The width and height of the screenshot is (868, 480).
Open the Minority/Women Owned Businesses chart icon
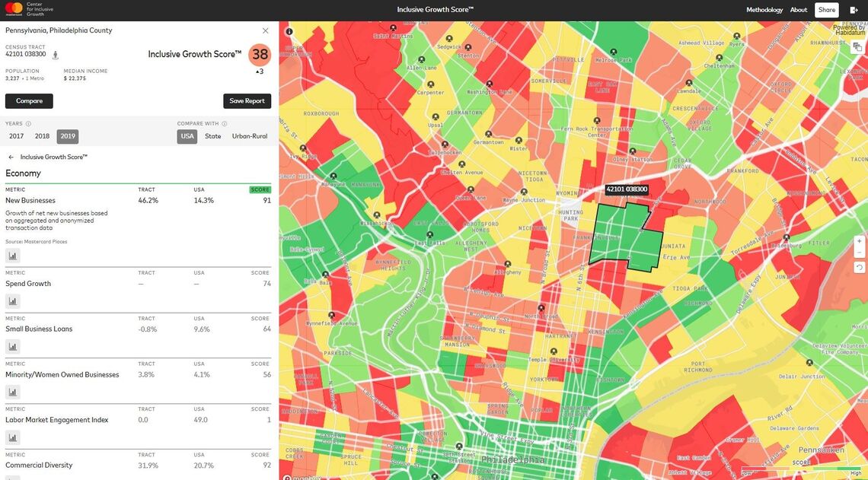pyautogui.click(x=13, y=392)
